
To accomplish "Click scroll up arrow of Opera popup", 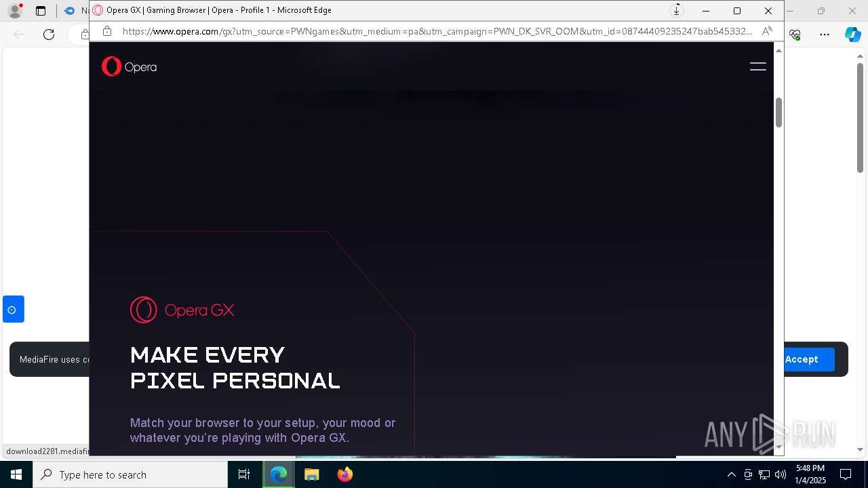I will coord(778,50).
